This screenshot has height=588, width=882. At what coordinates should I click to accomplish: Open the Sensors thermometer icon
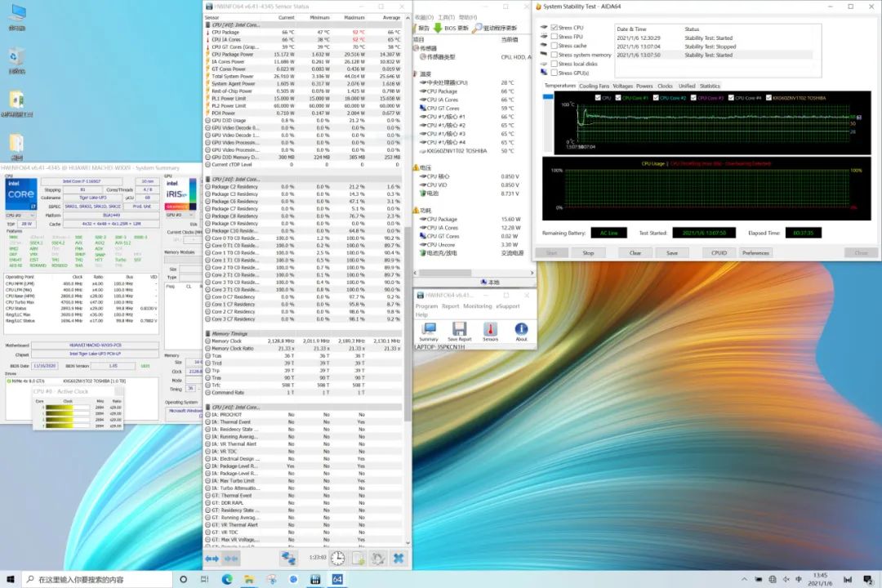point(490,330)
